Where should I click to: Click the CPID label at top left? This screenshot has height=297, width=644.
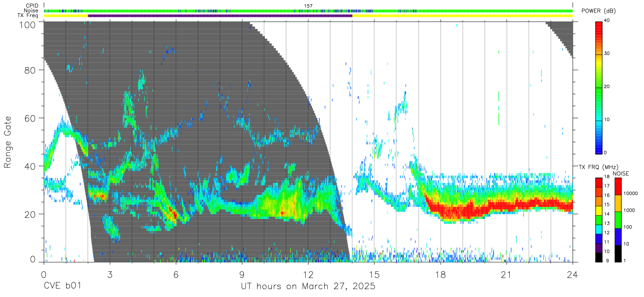pos(32,6)
